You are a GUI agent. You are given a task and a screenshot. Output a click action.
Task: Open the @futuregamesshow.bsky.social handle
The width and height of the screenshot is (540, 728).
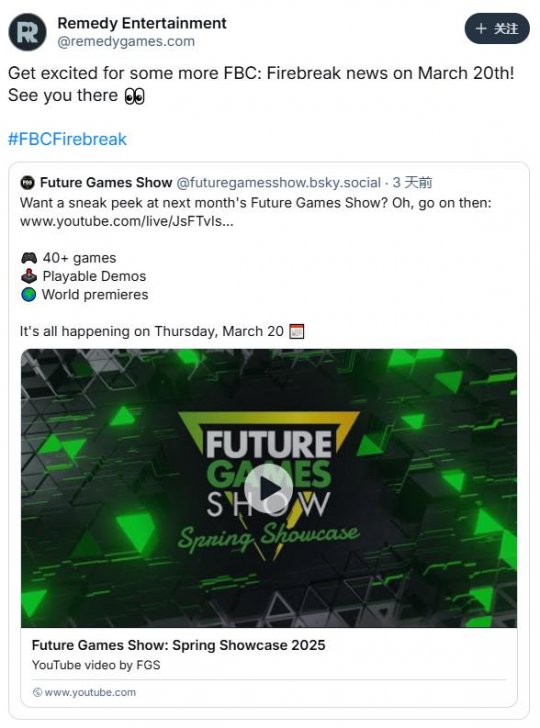tap(279, 182)
